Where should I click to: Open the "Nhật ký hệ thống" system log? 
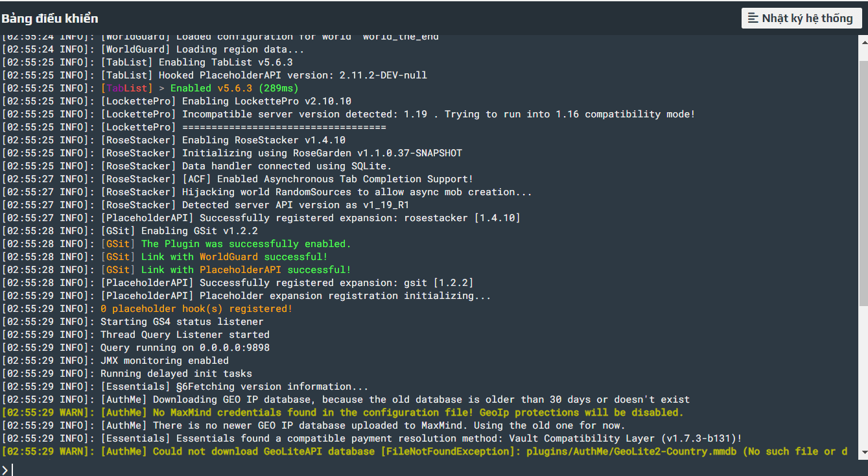pos(801,18)
